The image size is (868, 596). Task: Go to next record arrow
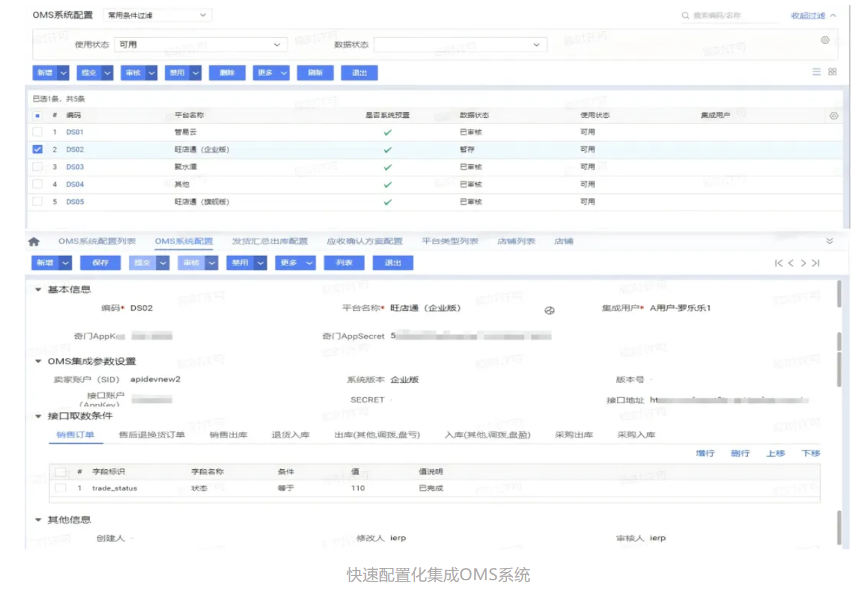(x=803, y=263)
